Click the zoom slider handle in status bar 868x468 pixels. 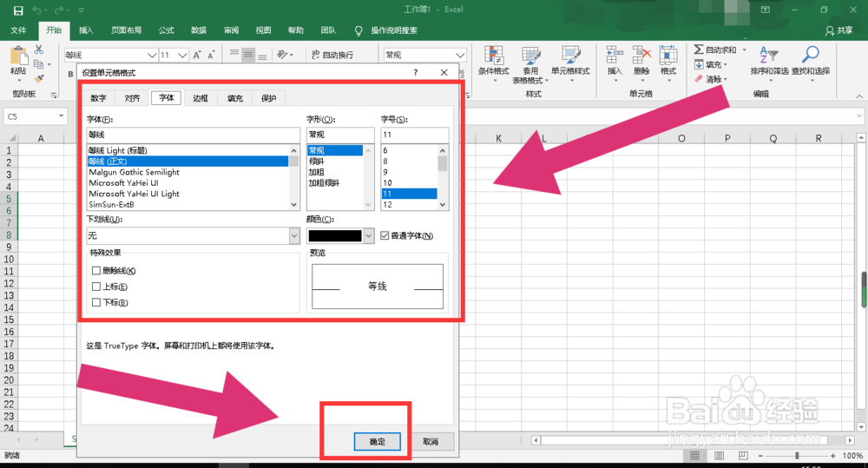coord(797,455)
